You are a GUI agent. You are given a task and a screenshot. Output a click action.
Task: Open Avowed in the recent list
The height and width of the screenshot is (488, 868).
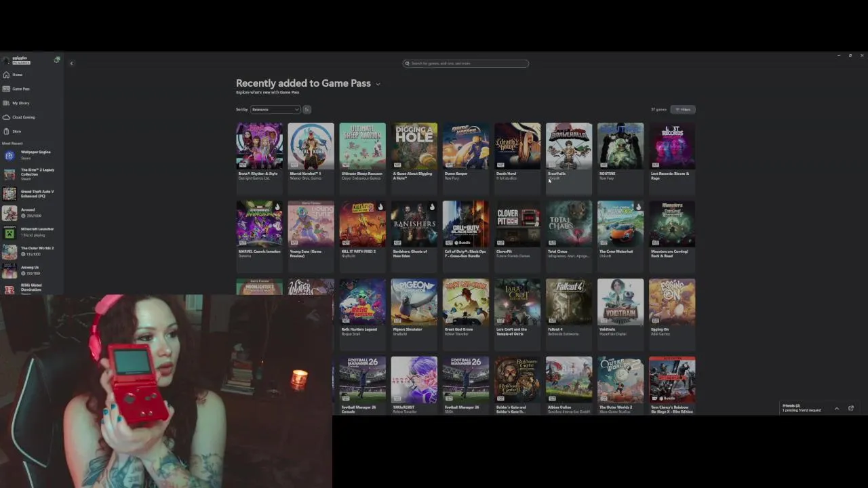click(32, 213)
